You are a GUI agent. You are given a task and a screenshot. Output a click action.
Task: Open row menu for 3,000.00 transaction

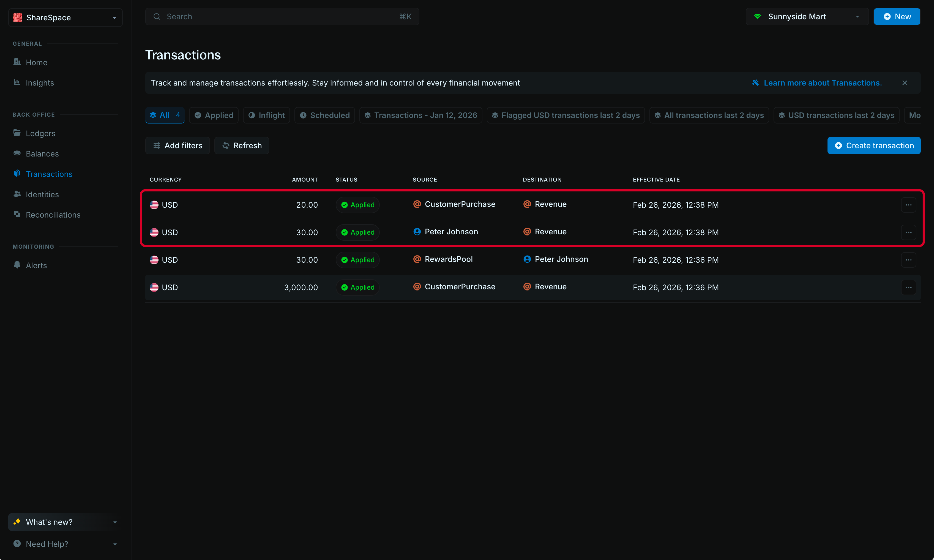click(x=908, y=287)
